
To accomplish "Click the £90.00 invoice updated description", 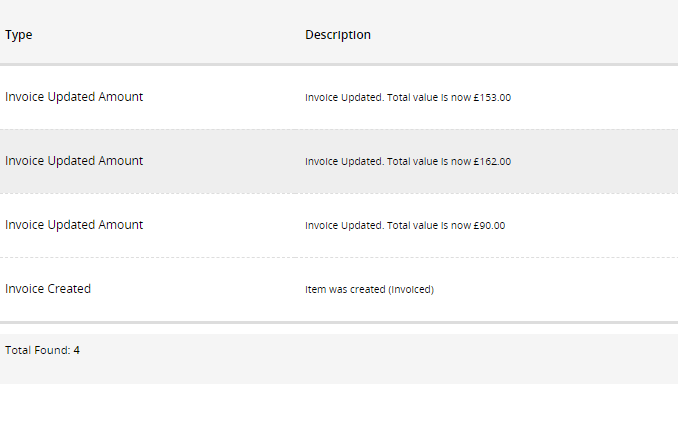I will click(x=405, y=225).
